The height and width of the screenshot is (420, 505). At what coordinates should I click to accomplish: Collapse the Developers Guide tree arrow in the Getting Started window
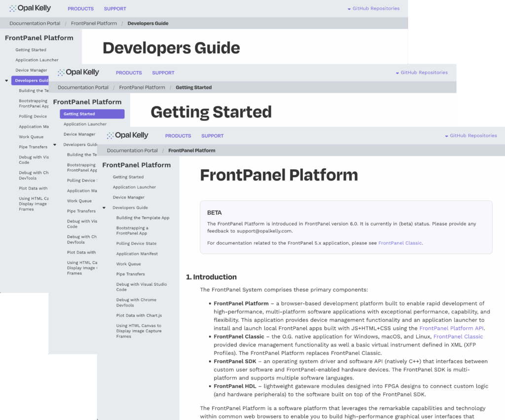pos(55,145)
